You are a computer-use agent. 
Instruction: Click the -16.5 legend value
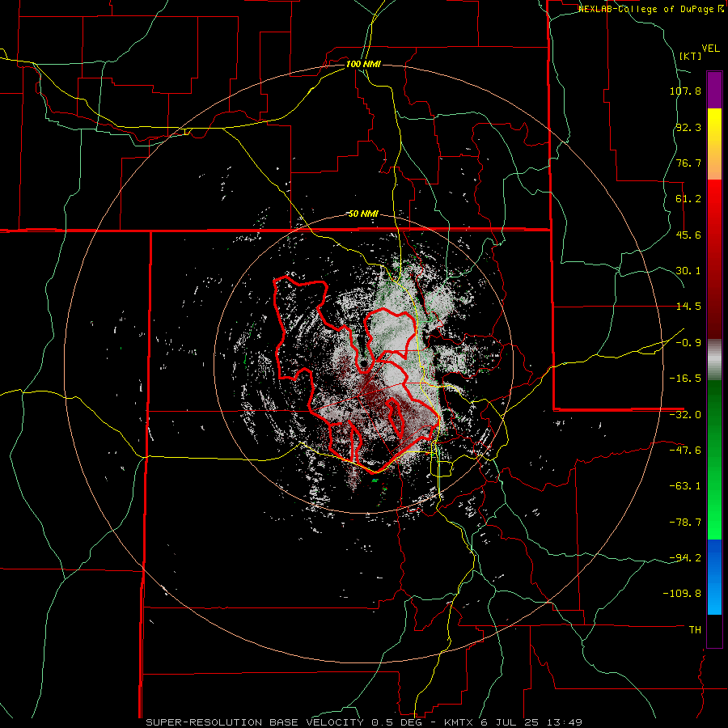[685, 379]
